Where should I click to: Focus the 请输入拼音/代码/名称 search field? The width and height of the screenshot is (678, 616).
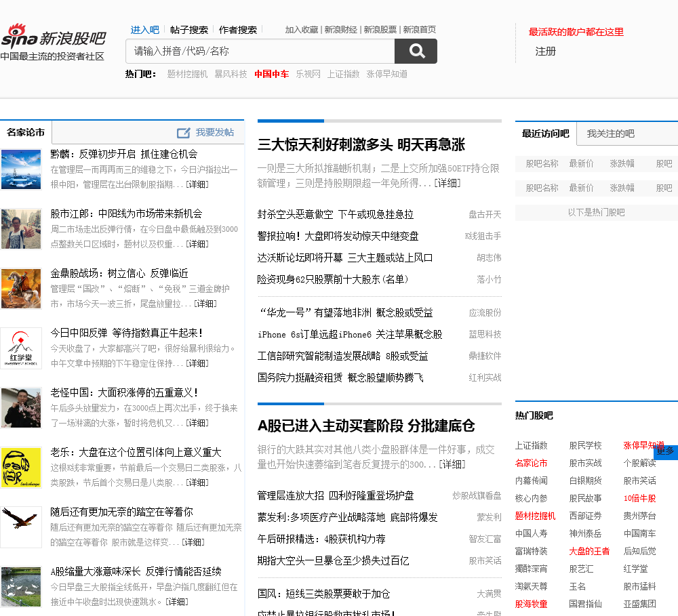pos(260,51)
